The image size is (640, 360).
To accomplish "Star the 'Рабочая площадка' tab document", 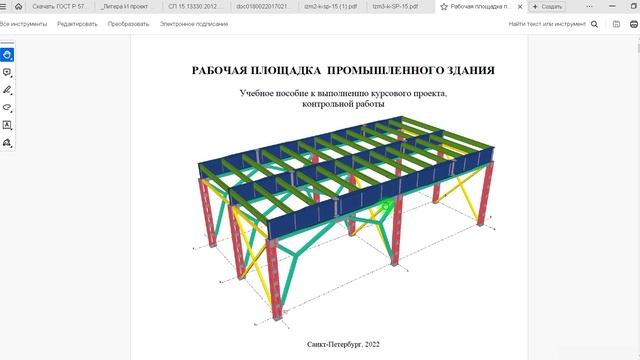I will click(x=444, y=7).
